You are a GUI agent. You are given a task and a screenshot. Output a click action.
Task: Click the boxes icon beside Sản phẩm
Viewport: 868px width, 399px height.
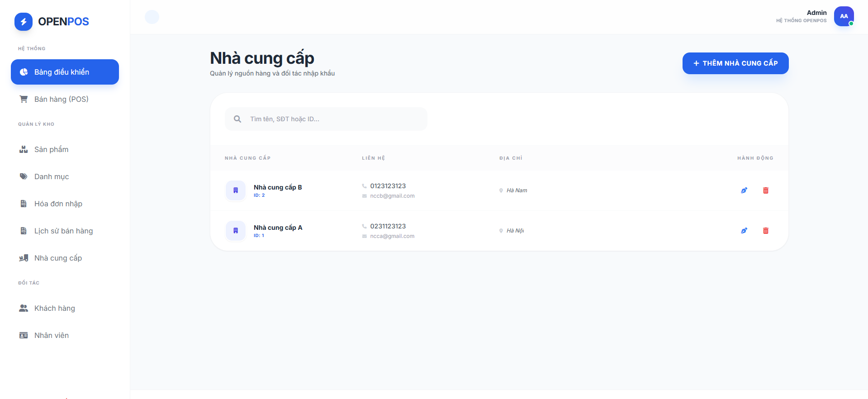point(24,149)
